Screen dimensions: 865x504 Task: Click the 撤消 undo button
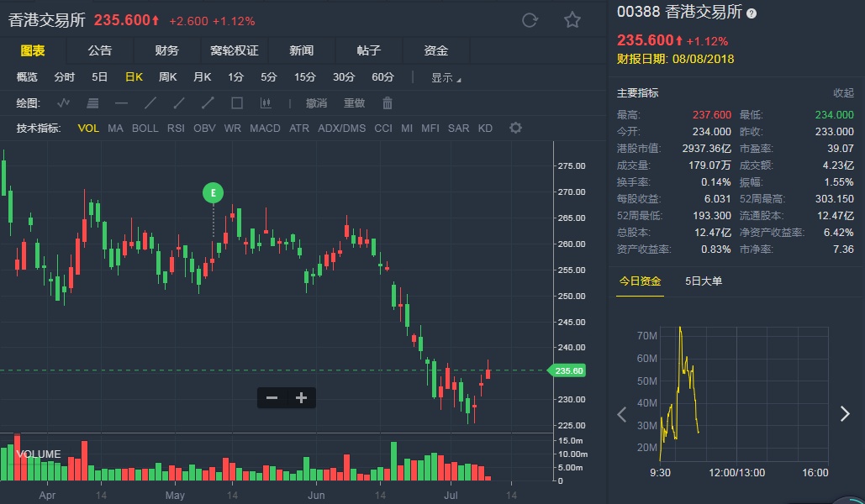[x=316, y=103]
